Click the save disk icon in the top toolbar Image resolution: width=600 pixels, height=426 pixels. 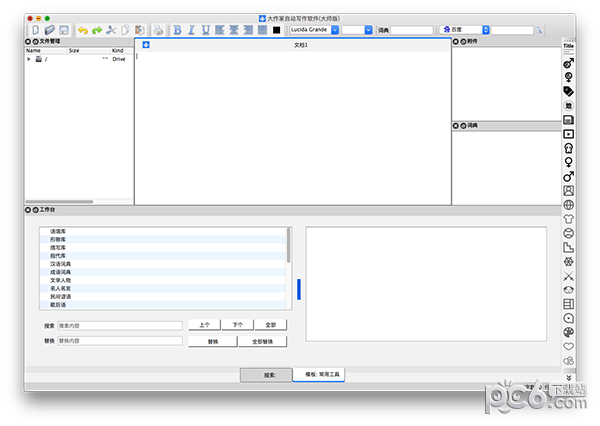point(64,30)
